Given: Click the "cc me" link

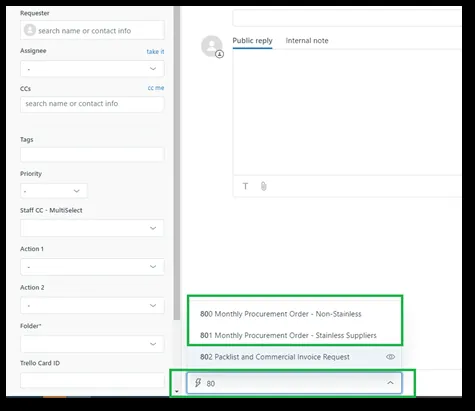Looking at the screenshot, I should pos(156,88).
